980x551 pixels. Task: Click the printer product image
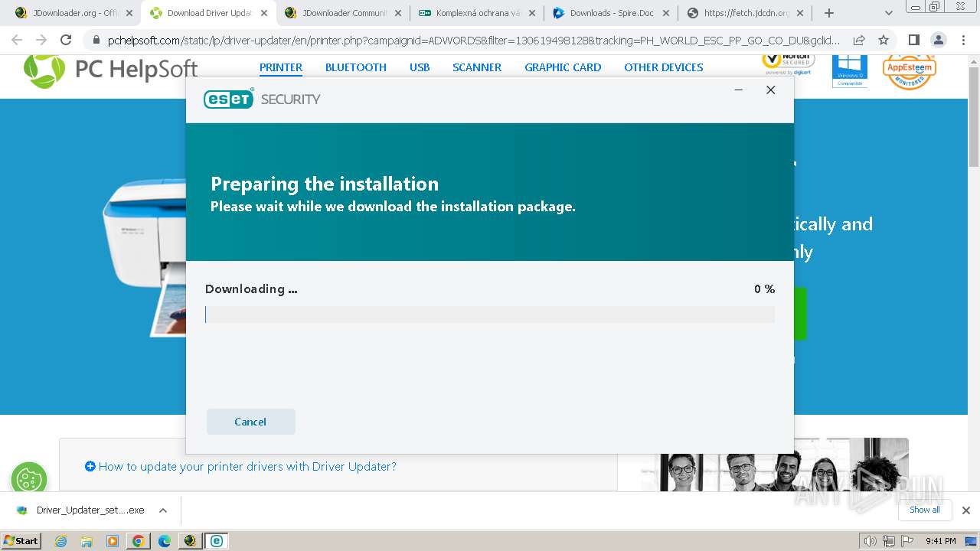pyautogui.click(x=145, y=258)
